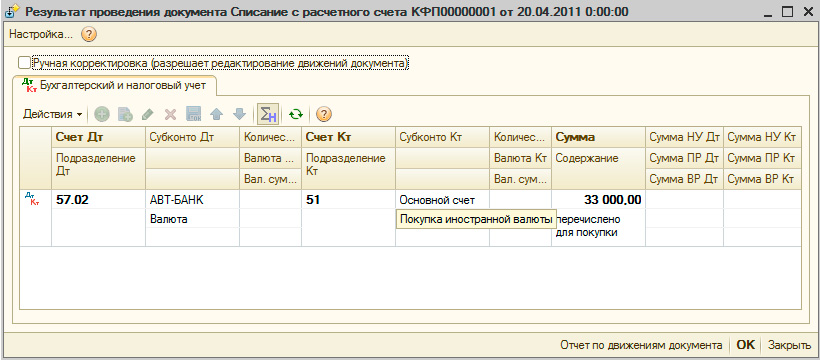Toggle the Sigma tax accounting icon
The image size is (820, 360).
268,114
